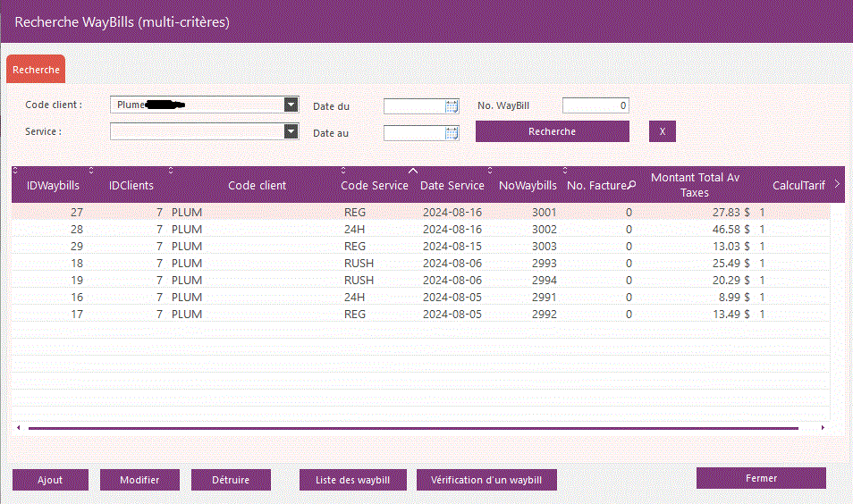Click the Ajout button
This screenshot has height=504, width=853.
[50, 480]
